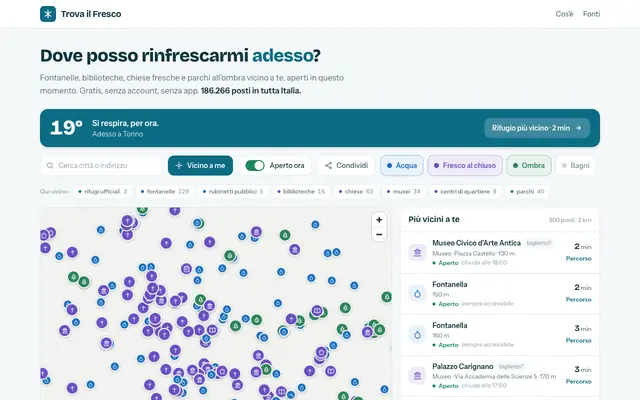Select the rifugi ufficiali 3 chip
Image resolution: width=640 pixels, height=400 pixels.
[103, 191]
